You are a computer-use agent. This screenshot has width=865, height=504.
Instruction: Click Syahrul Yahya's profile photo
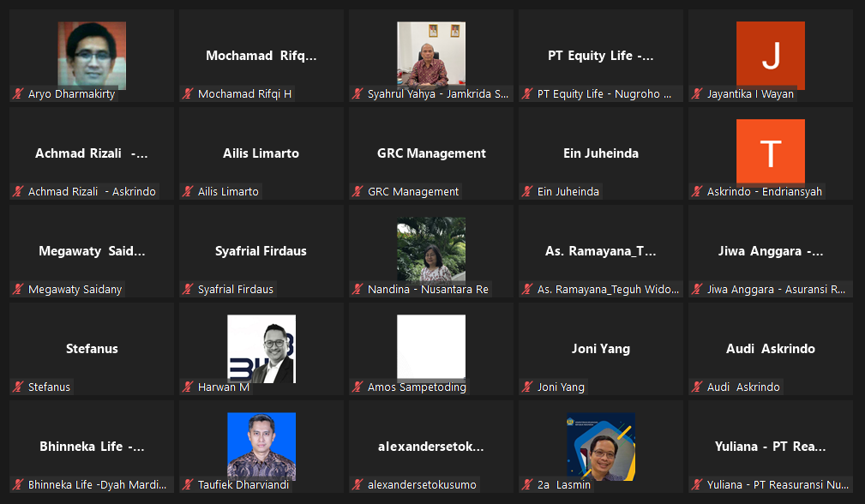pos(431,55)
